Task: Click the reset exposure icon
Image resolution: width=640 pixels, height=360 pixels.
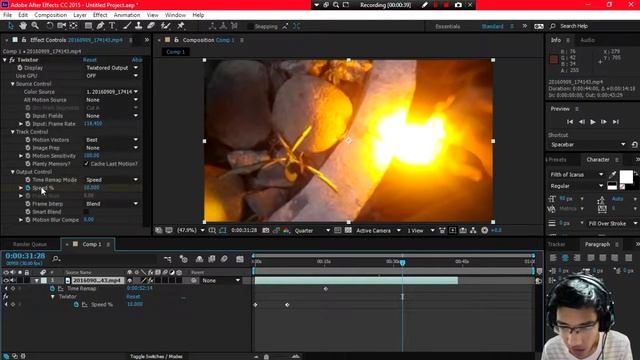Action: tap(484, 230)
